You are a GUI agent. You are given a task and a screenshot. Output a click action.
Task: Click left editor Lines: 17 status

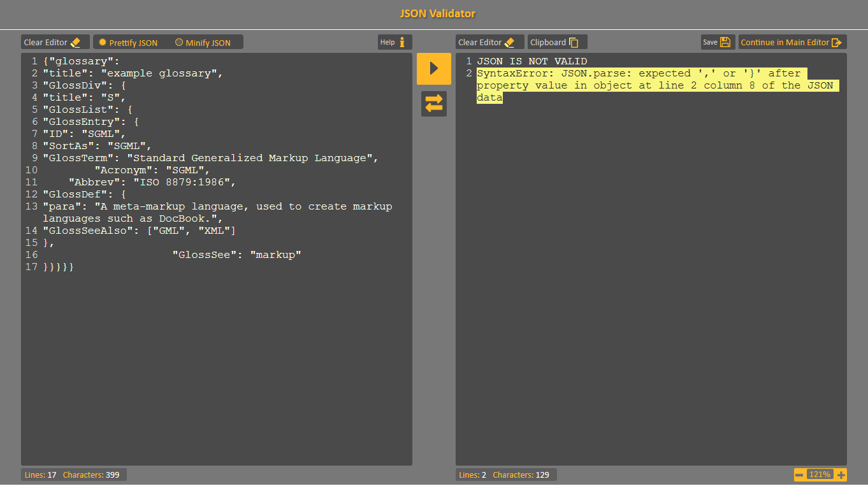(40, 475)
